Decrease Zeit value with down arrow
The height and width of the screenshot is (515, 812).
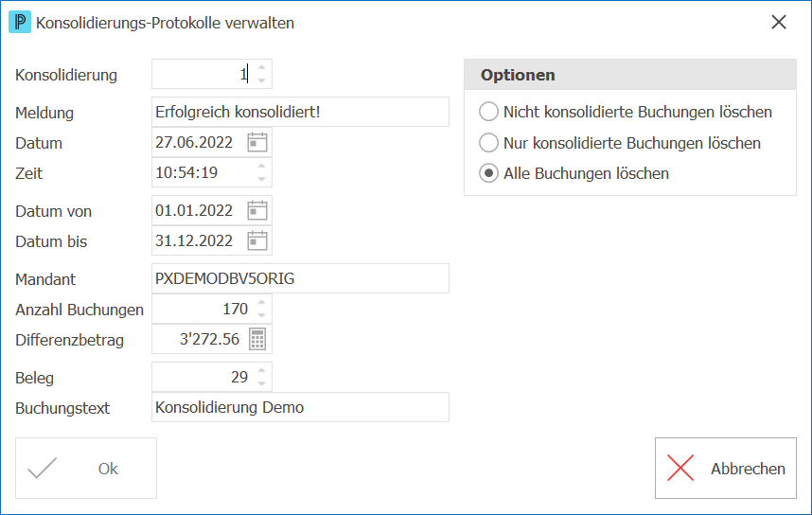click(261, 179)
